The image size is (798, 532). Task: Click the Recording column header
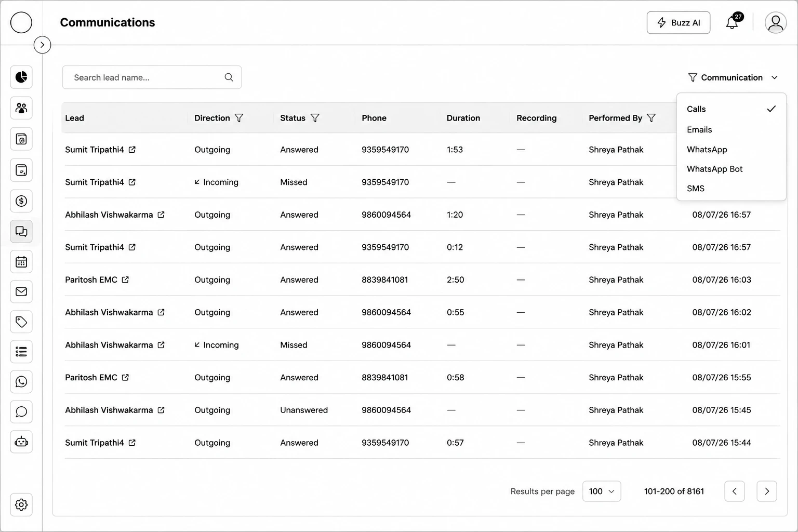click(536, 118)
